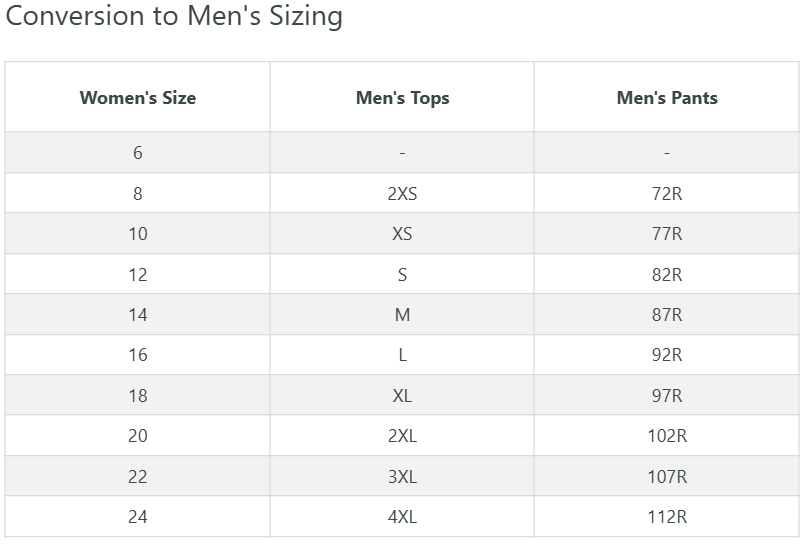Select women's size 18 cell
Viewport: 808px width, 547px height.
[x=138, y=396]
